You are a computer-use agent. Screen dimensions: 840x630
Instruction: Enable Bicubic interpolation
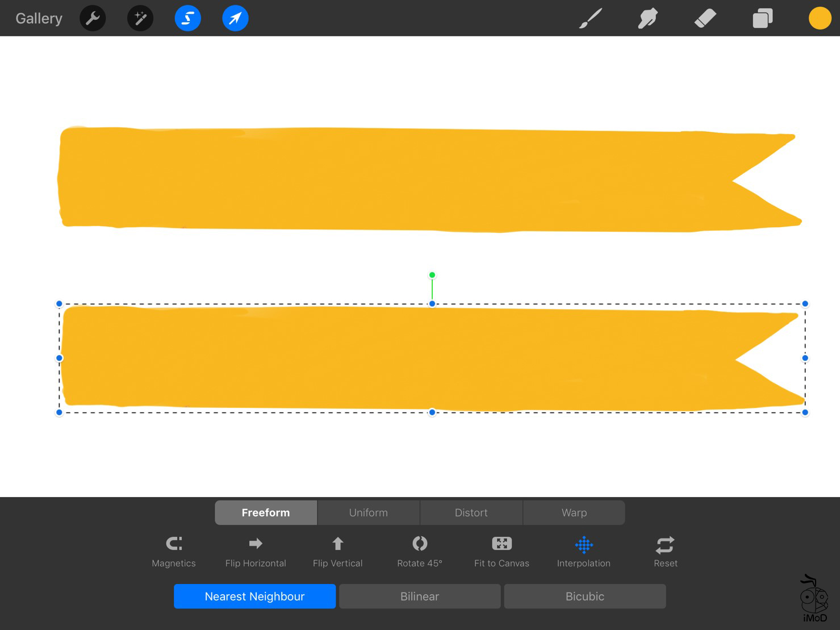[584, 596]
